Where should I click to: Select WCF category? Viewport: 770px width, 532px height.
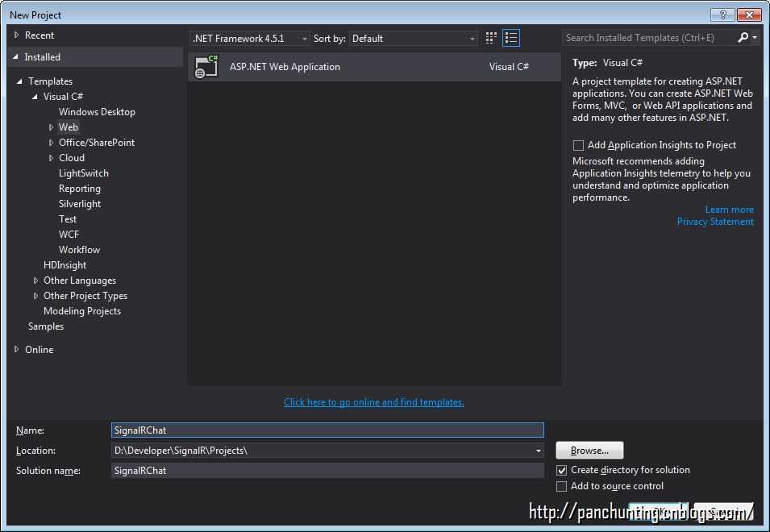point(69,235)
